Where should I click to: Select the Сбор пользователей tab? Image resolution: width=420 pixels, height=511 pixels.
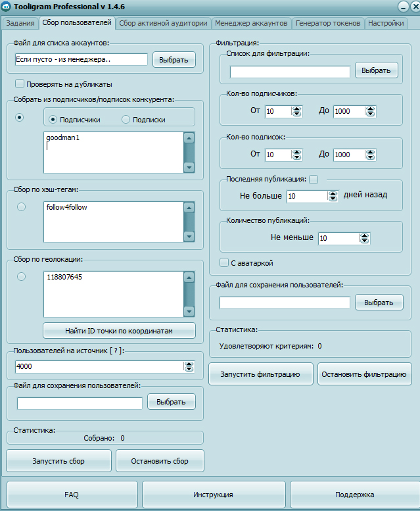coord(77,22)
